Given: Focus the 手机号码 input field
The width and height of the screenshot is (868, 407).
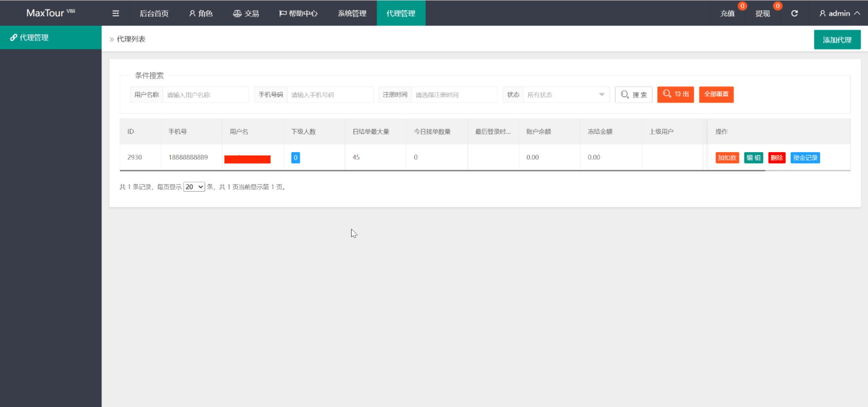Looking at the screenshot, I should point(330,95).
